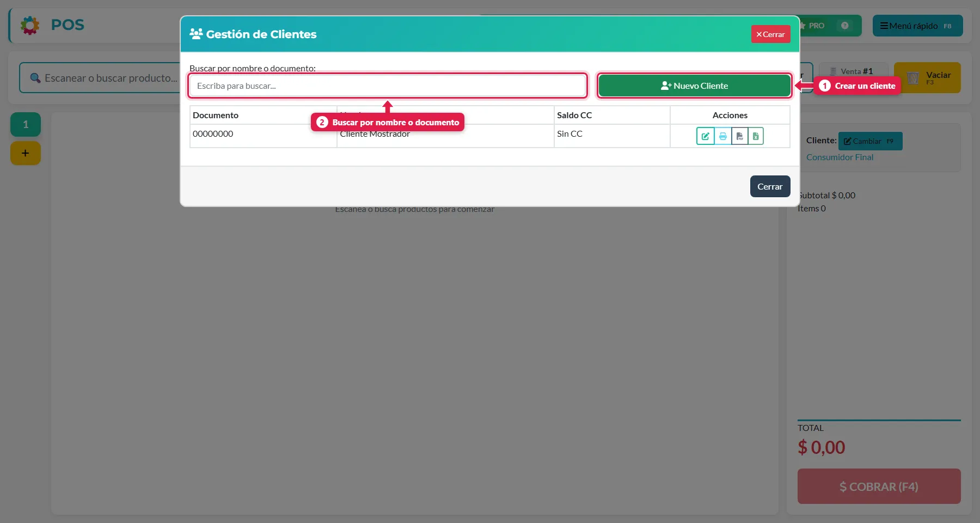Export Cliente Mostrador to PDF
Screen dimensions: 980x523
pos(739,136)
